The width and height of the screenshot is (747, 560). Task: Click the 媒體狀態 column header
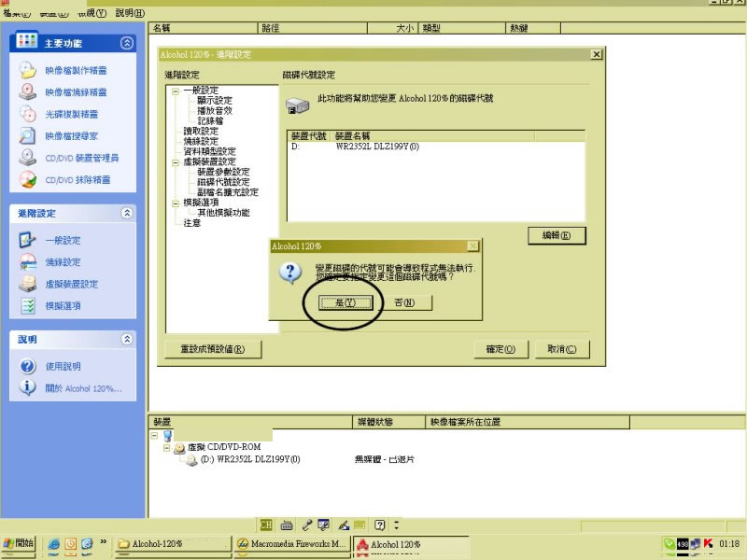click(x=388, y=422)
